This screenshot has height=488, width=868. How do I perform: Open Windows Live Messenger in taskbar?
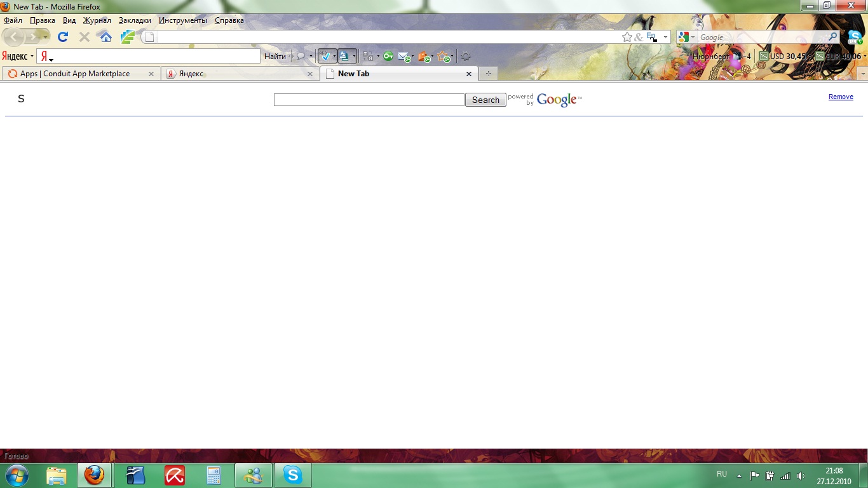coord(254,475)
